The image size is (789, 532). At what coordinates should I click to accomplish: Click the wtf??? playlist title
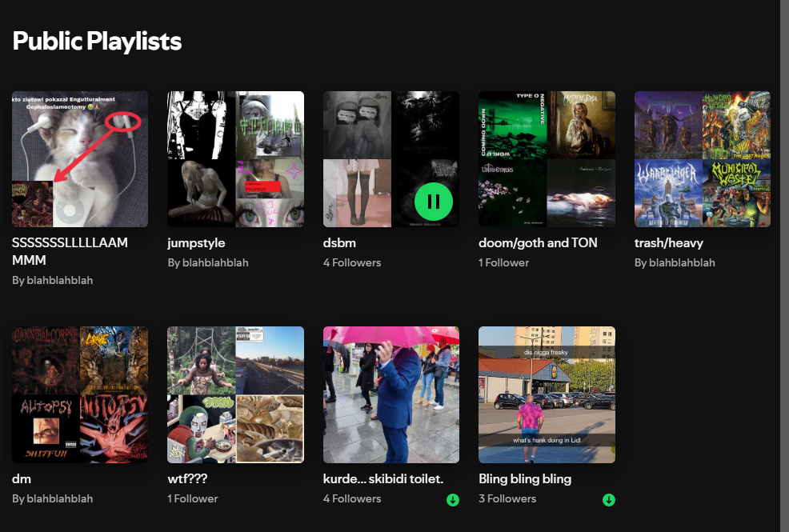[189, 478]
